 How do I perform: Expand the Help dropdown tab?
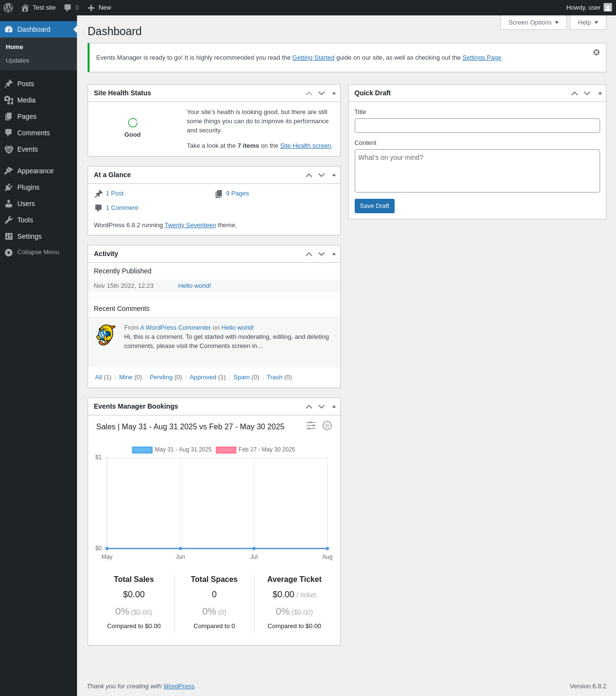click(x=588, y=23)
